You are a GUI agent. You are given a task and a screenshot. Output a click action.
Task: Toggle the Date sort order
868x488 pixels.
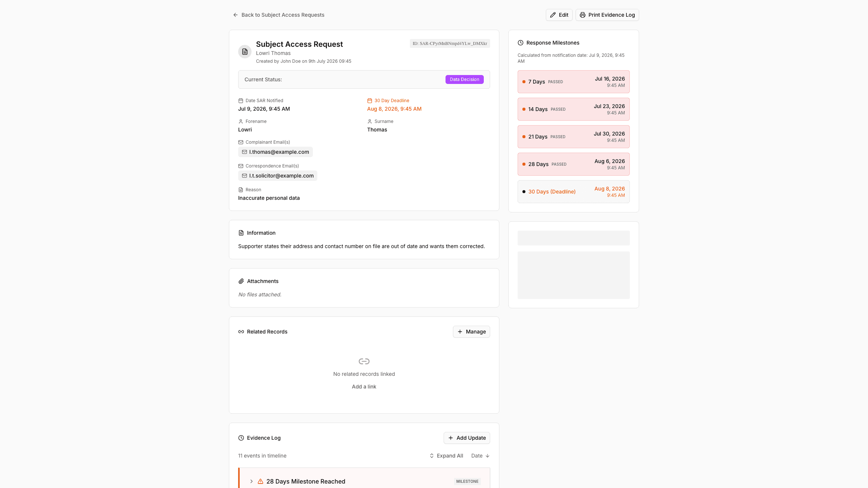click(480, 456)
